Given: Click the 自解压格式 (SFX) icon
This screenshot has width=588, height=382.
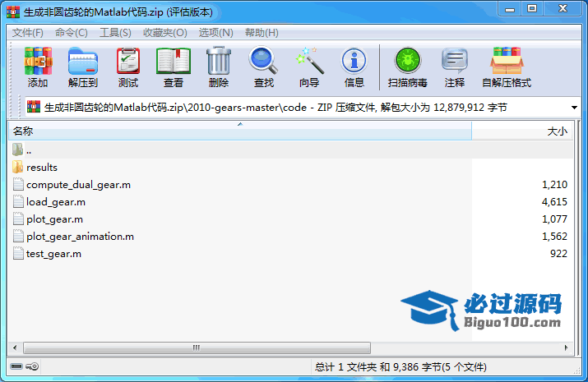Looking at the screenshot, I should [507, 67].
